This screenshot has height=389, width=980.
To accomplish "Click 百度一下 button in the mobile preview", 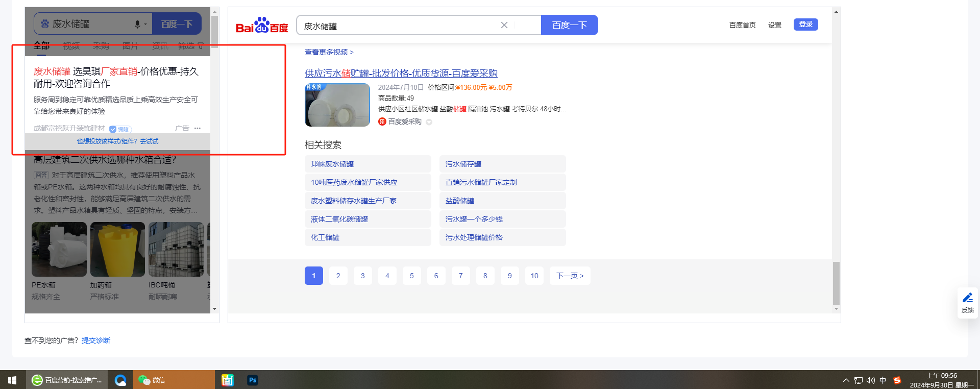I will (x=177, y=24).
